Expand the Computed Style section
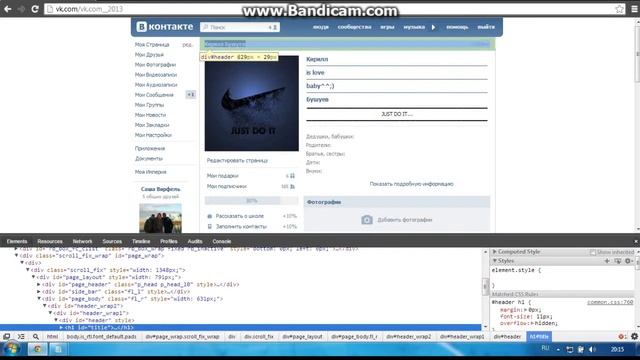Viewport: 640px width, 360px height. click(x=494, y=252)
